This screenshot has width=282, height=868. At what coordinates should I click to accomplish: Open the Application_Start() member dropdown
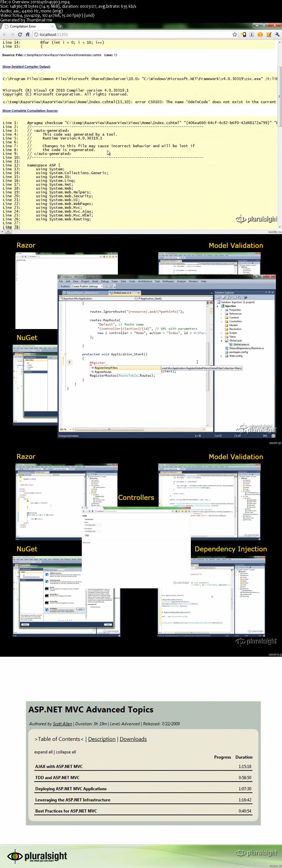(x=211, y=299)
